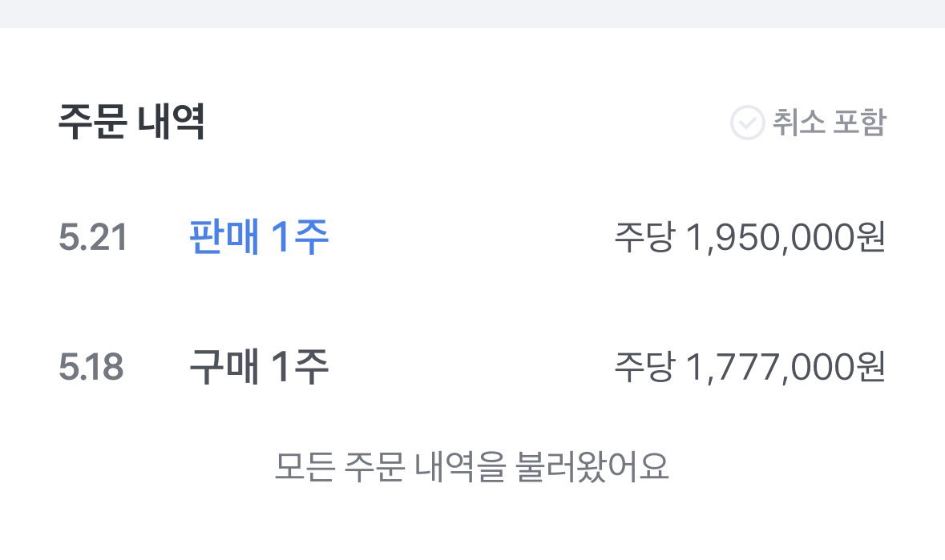Open the 5.21 date entry
The width and height of the screenshot is (945, 560).
[x=93, y=236]
